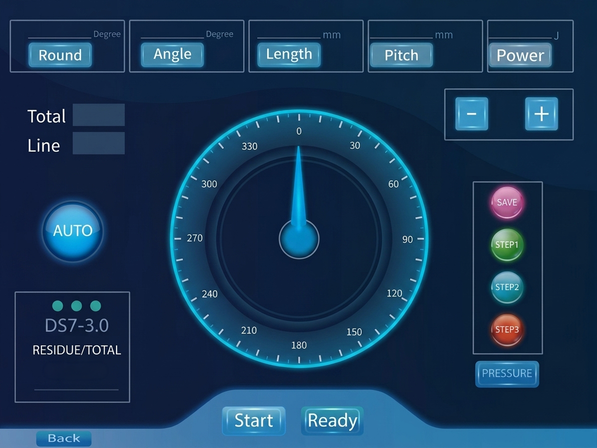Click the middle green indicator dot
Image resolution: width=597 pixels, height=448 pixels.
pyautogui.click(x=77, y=306)
